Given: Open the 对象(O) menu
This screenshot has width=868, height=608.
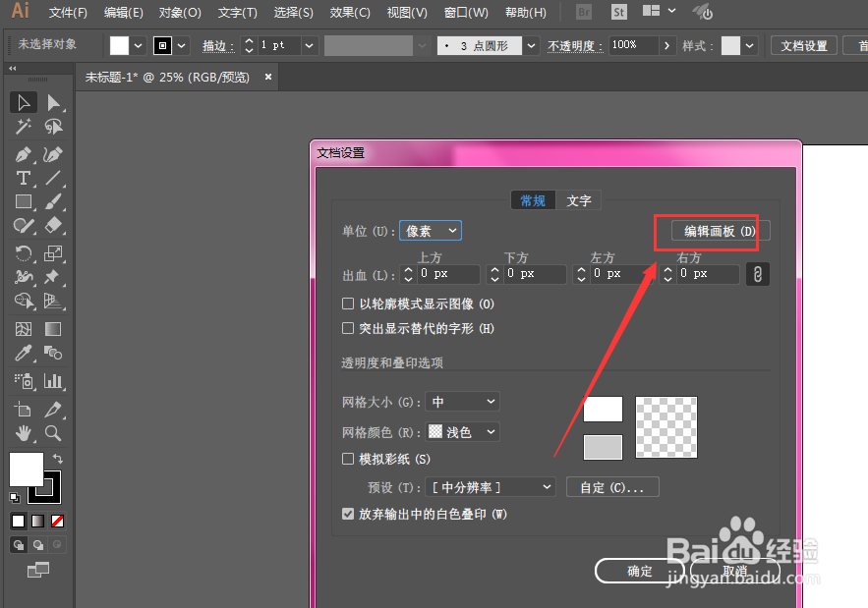Looking at the screenshot, I should tap(180, 12).
